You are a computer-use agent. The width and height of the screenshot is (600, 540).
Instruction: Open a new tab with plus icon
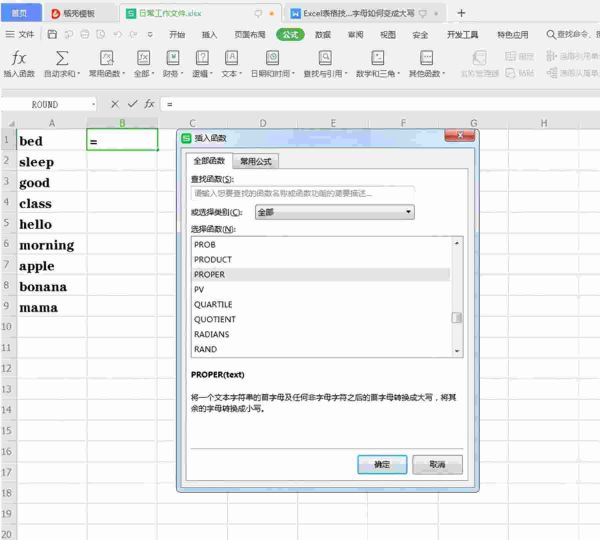click(461, 13)
